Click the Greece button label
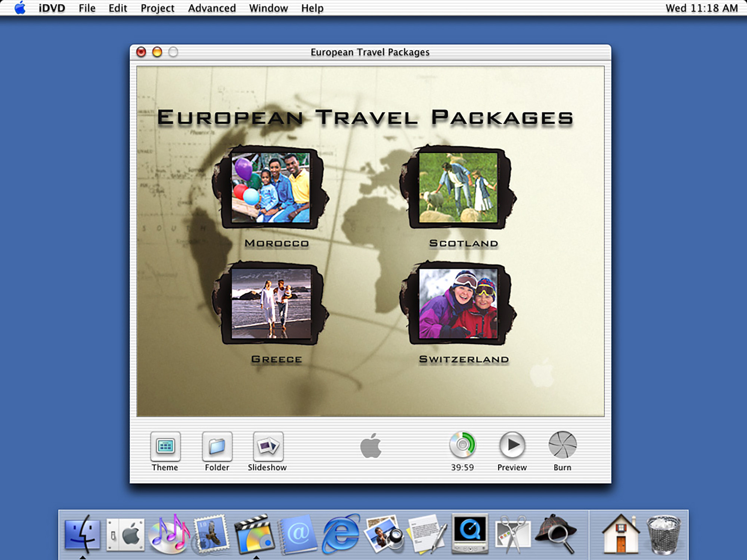 click(x=277, y=359)
